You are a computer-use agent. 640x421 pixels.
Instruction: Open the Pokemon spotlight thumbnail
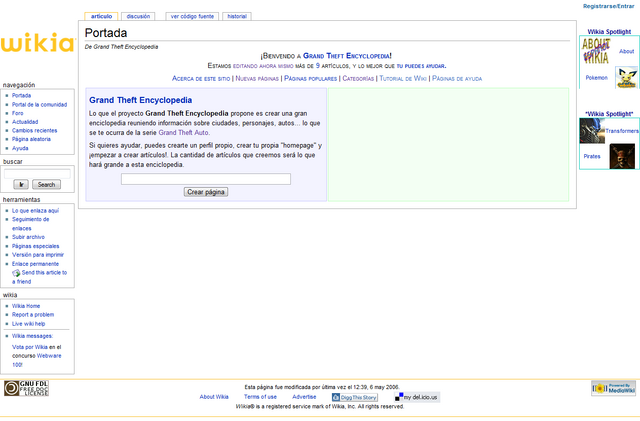626,77
